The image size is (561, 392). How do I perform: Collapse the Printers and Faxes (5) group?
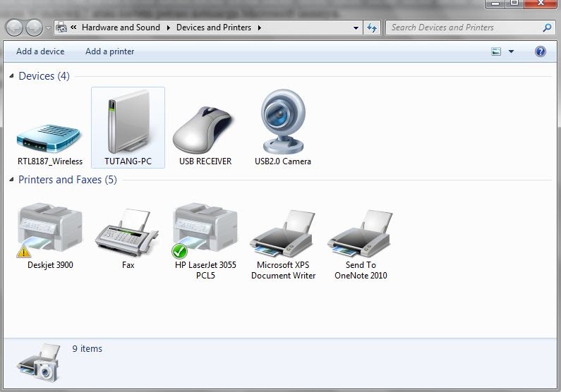click(11, 179)
